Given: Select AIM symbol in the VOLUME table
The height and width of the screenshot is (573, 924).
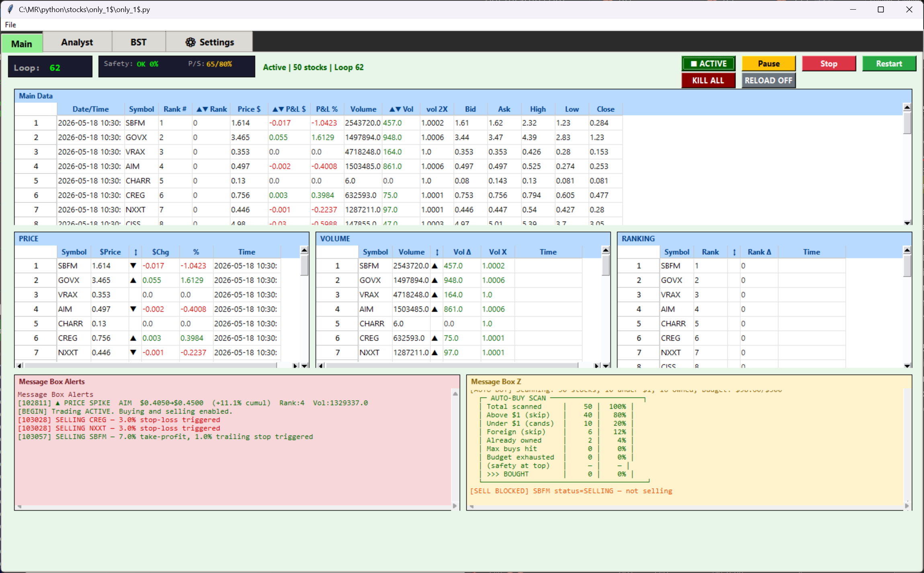Looking at the screenshot, I should [x=366, y=309].
